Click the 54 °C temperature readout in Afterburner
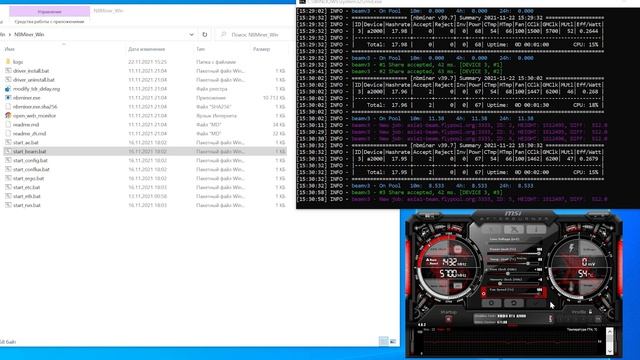Image resolution: width=640 pixels, height=360 pixels. [x=584, y=273]
